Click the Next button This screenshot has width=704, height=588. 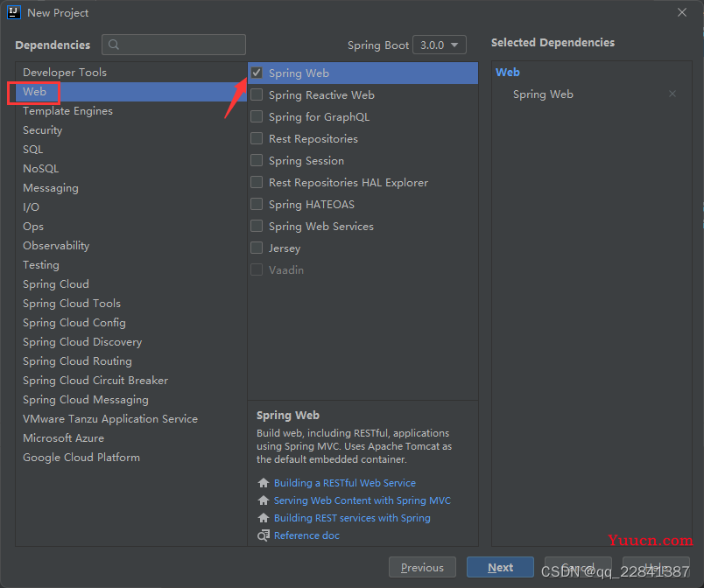tap(500, 567)
